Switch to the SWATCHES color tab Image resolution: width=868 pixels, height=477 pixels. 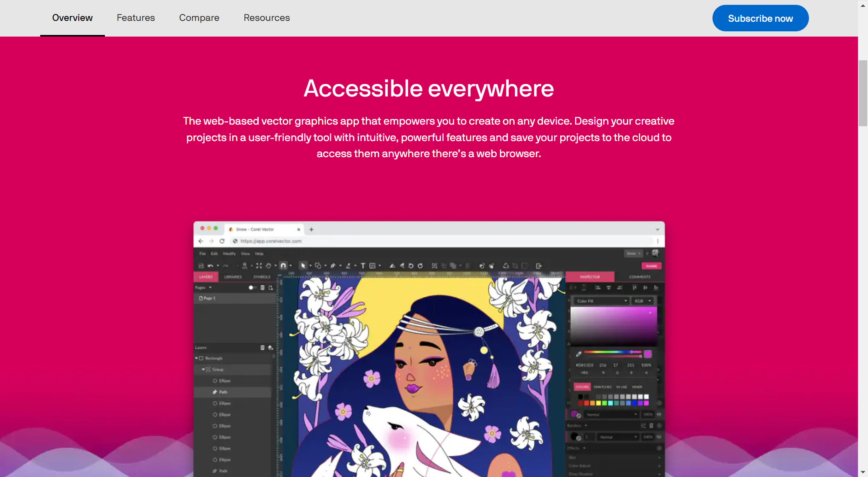tap(602, 387)
